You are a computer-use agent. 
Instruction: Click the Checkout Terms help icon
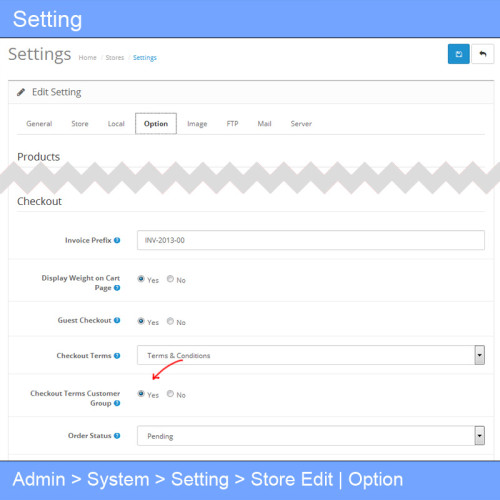point(117,356)
